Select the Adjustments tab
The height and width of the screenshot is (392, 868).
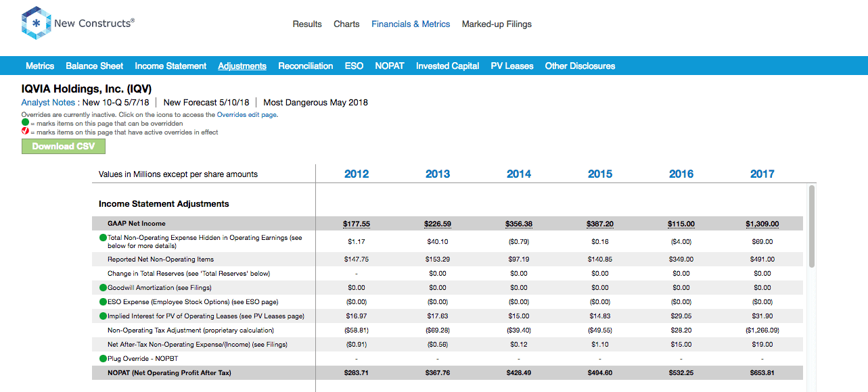(242, 66)
